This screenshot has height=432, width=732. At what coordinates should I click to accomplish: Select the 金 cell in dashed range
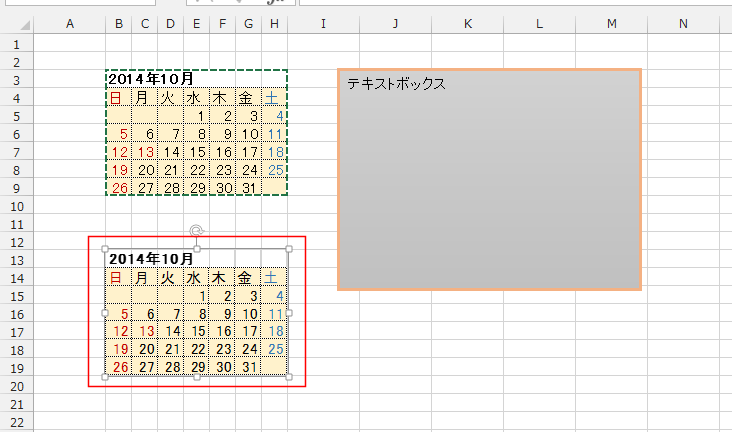tap(248, 97)
